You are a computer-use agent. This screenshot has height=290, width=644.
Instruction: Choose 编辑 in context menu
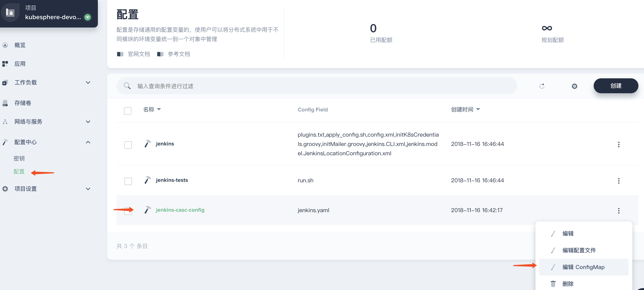(584, 233)
